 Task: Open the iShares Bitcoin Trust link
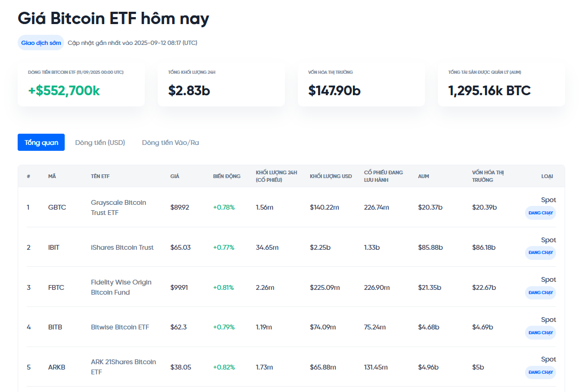(122, 247)
